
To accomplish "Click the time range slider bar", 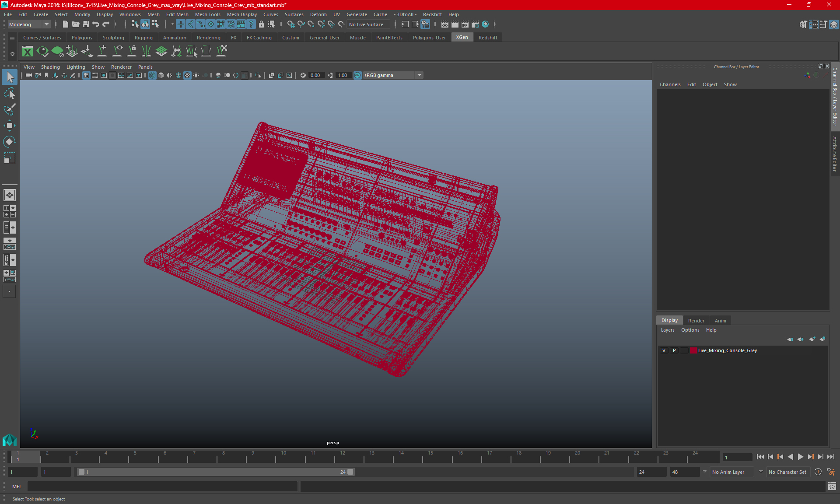I will coord(216,472).
